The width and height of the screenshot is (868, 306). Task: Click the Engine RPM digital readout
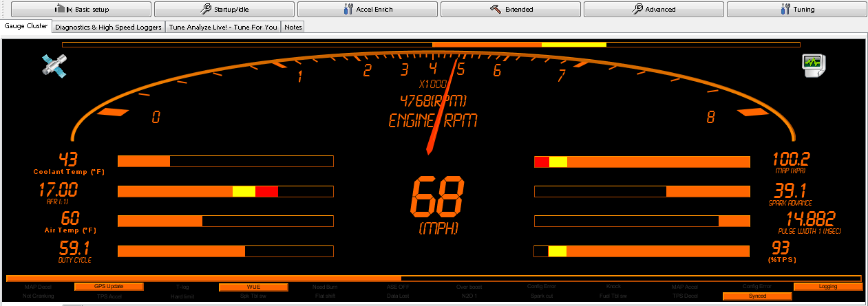coord(433,100)
